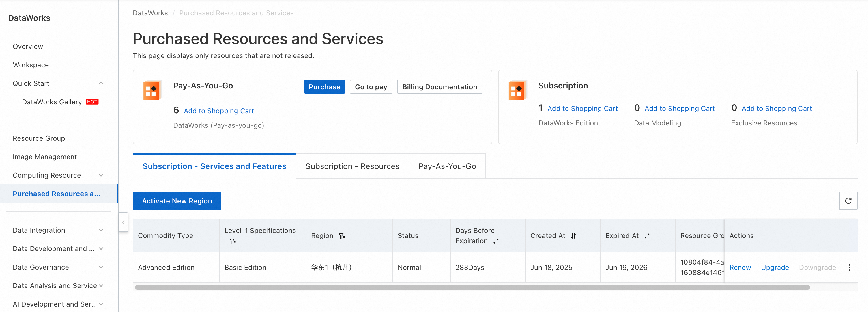Click the Renew link for Advanced Edition
The width and height of the screenshot is (868, 312).
pyautogui.click(x=740, y=268)
